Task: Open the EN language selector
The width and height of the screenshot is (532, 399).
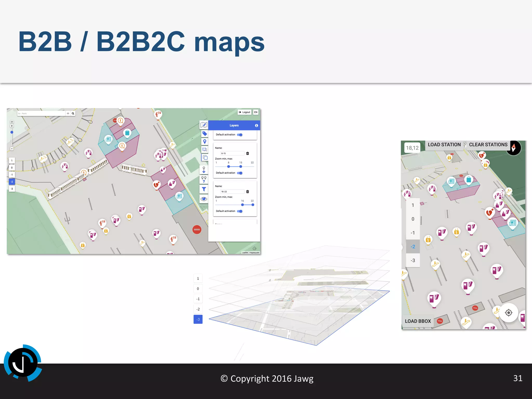Action: tap(256, 112)
